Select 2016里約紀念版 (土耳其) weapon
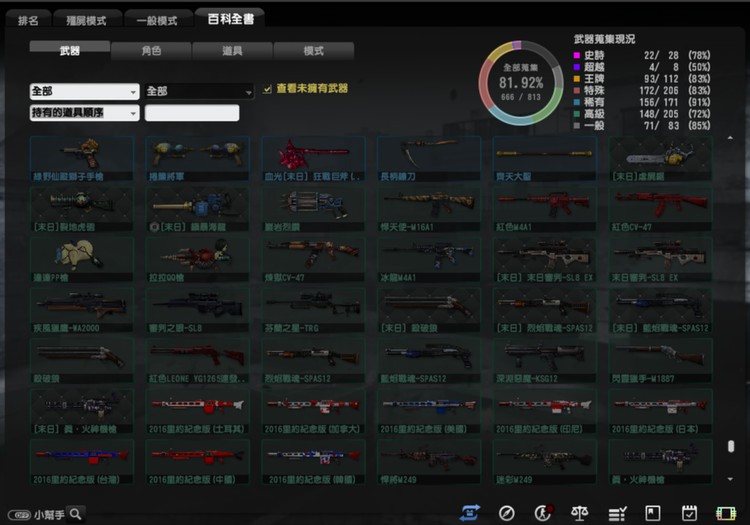Viewport: 750px width, 525px height. [x=198, y=412]
